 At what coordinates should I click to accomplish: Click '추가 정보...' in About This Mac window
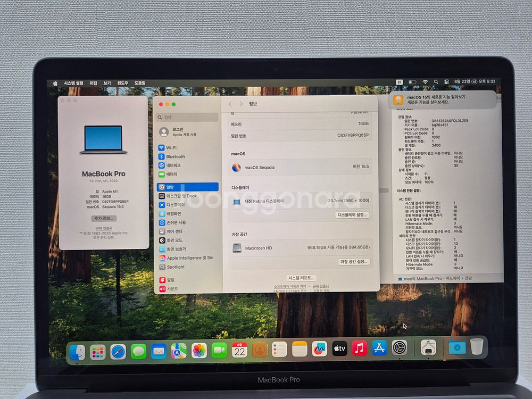[104, 219]
